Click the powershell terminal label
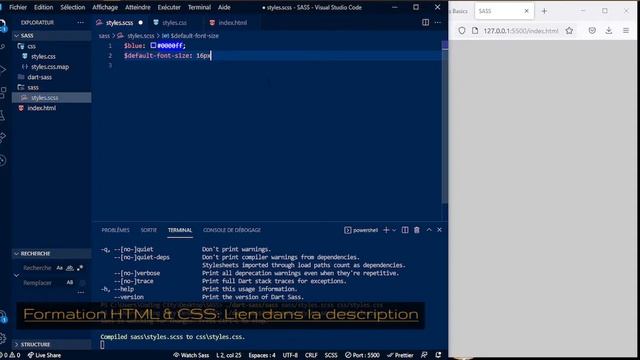 coord(361,230)
